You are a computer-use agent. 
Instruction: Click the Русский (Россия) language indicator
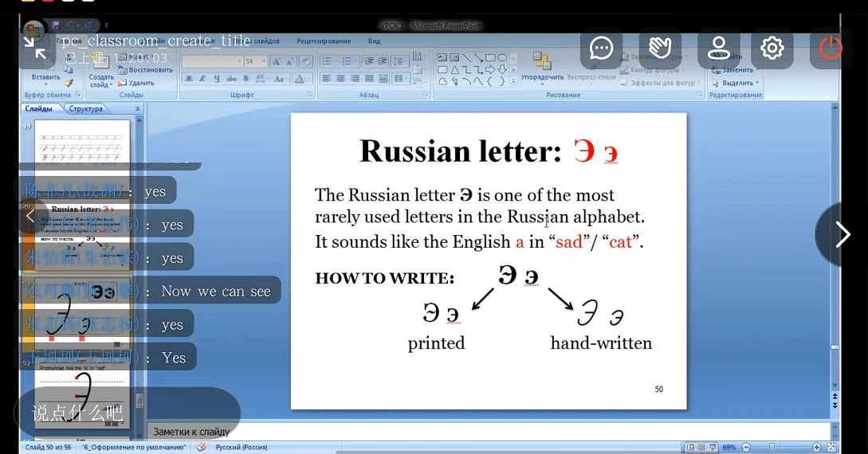[242, 447]
